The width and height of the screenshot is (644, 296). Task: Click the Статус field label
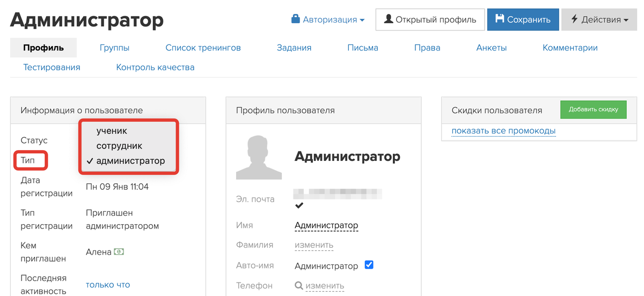[x=34, y=140]
